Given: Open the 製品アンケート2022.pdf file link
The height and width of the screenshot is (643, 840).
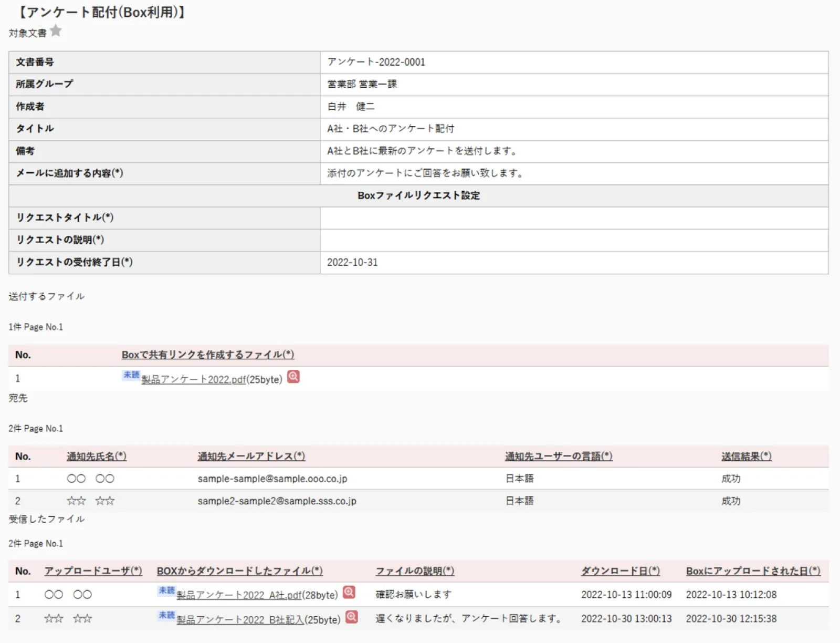Looking at the screenshot, I should pyautogui.click(x=194, y=379).
